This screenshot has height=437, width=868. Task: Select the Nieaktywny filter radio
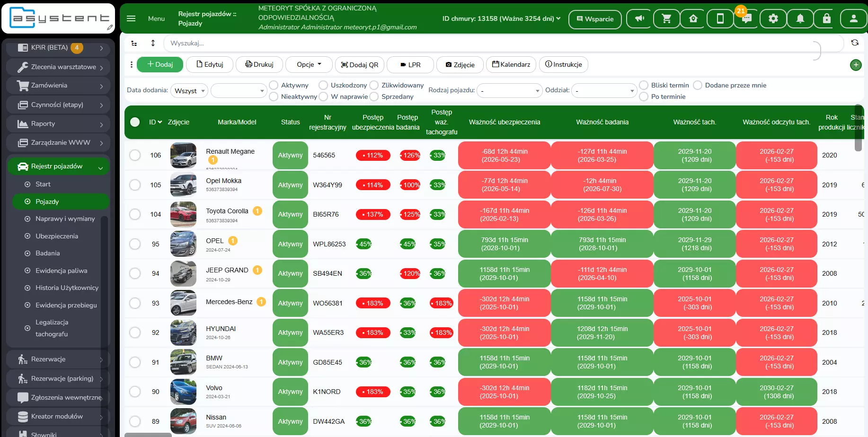pyautogui.click(x=274, y=96)
